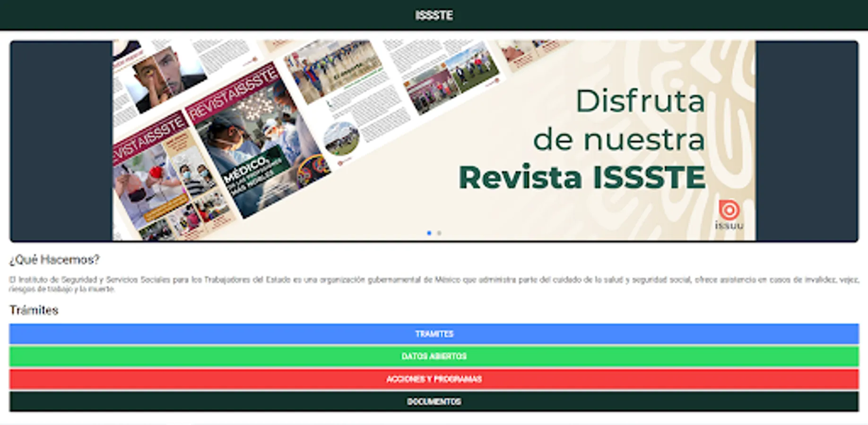Switch to the second carousel slide dot
868x425 pixels.
point(439,233)
